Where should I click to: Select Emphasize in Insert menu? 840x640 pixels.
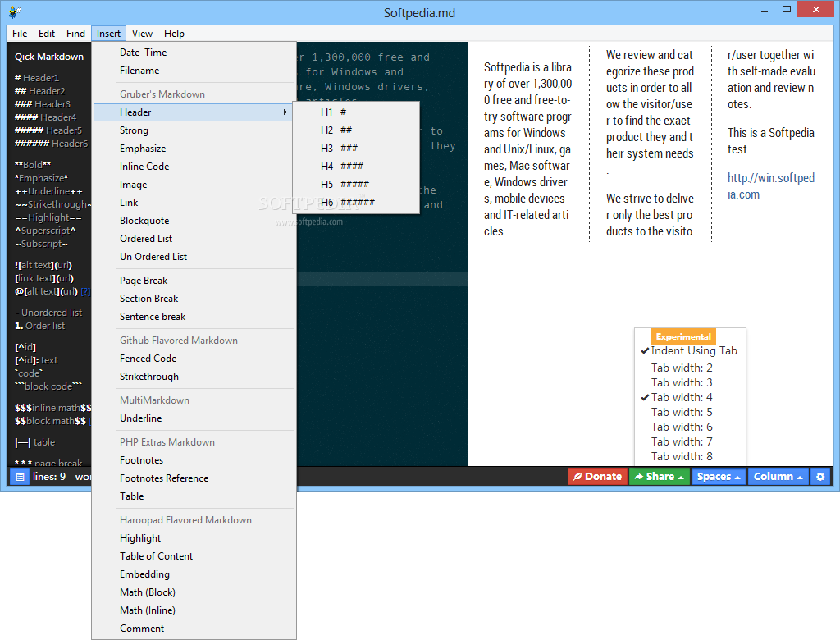pyautogui.click(x=194, y=149)
